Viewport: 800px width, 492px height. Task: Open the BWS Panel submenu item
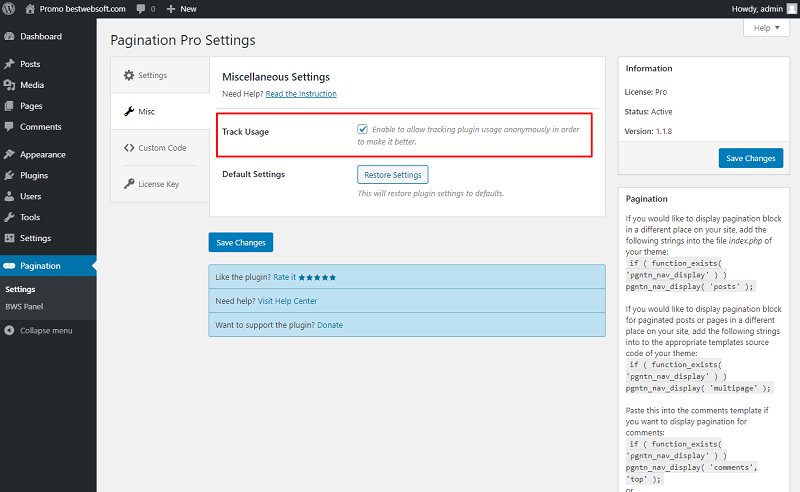24,306
